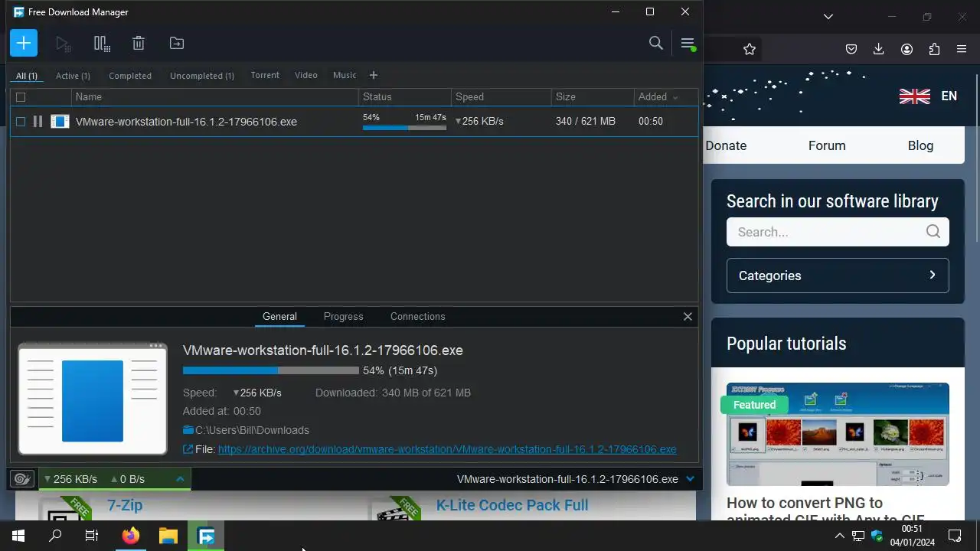Click progress bar in VMware download row
The width and height of the screenshot is (980, 551).
(x=404, y=128)
